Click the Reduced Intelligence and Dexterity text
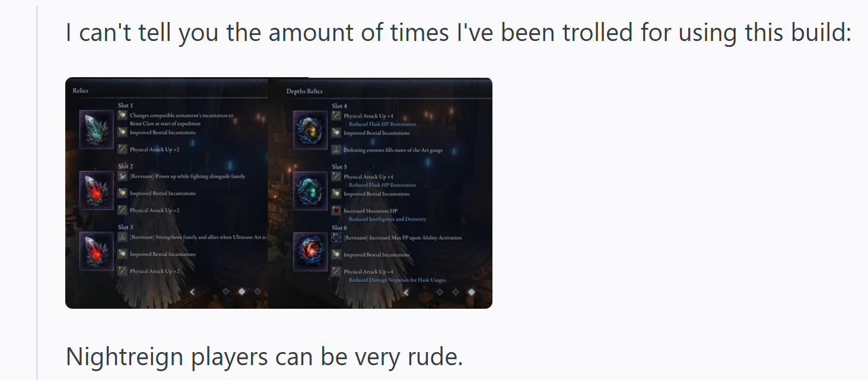Viewport: 868px width, 380px height. coord(387,219)
